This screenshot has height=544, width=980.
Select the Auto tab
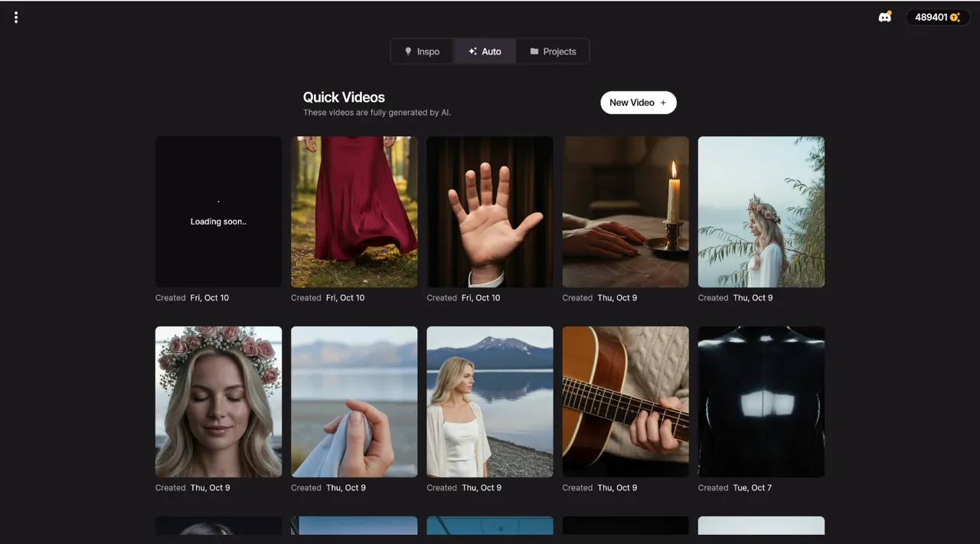pos(485,51)
